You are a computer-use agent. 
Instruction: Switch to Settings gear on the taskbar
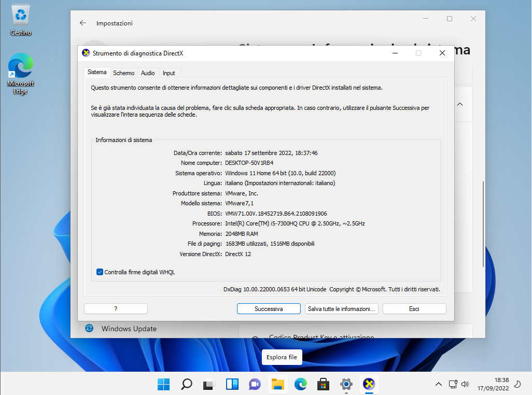click(x=346, y=384)
